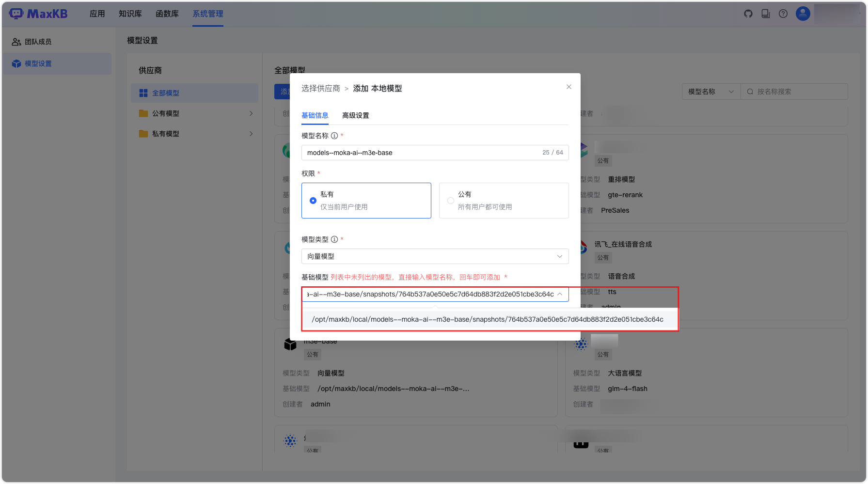The width and height of the screenshot is (868, 484).
Task: Click the info icon next to 模型类型
Action: point(334,239)
